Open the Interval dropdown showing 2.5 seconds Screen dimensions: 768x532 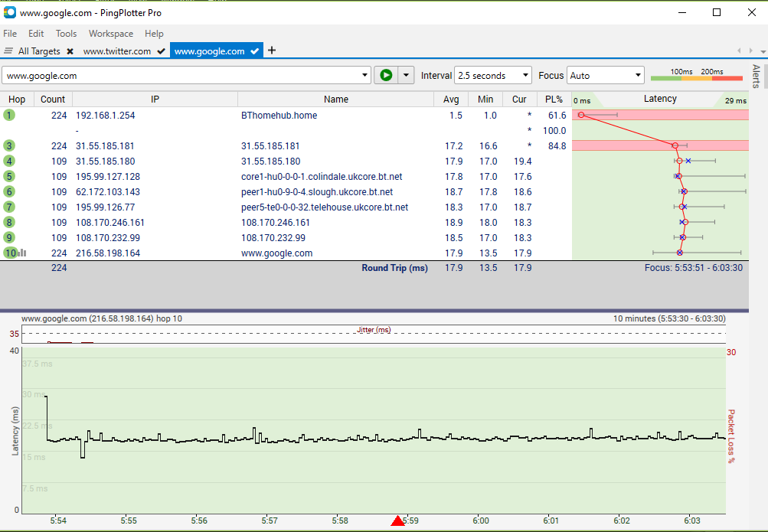492,75
